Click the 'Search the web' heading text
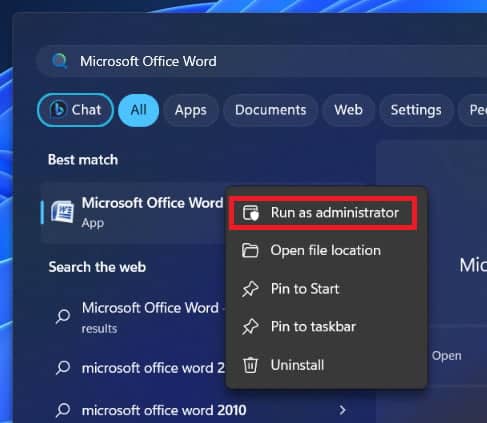The height and width of the screenshot is (423, 487). pos(97,267)
